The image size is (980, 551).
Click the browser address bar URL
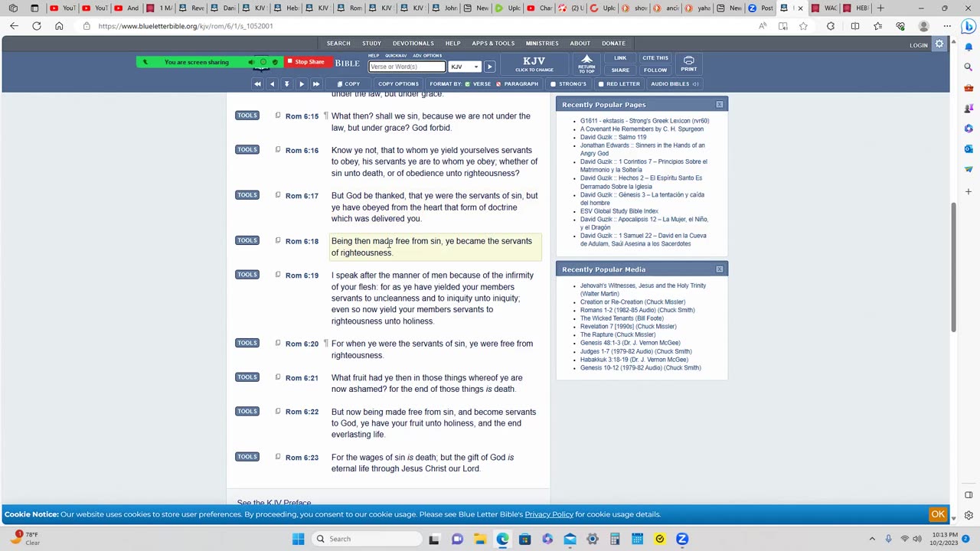185,26
